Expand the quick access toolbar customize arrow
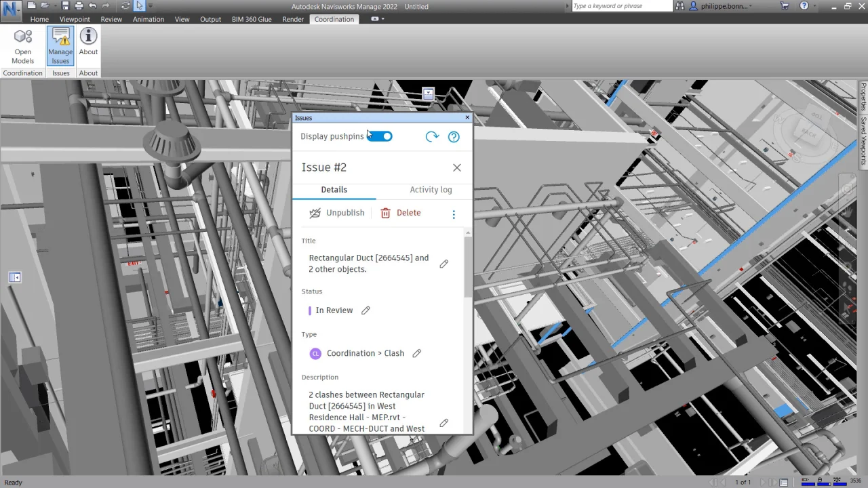Viewport: 868px width, 488px height. 151,6
